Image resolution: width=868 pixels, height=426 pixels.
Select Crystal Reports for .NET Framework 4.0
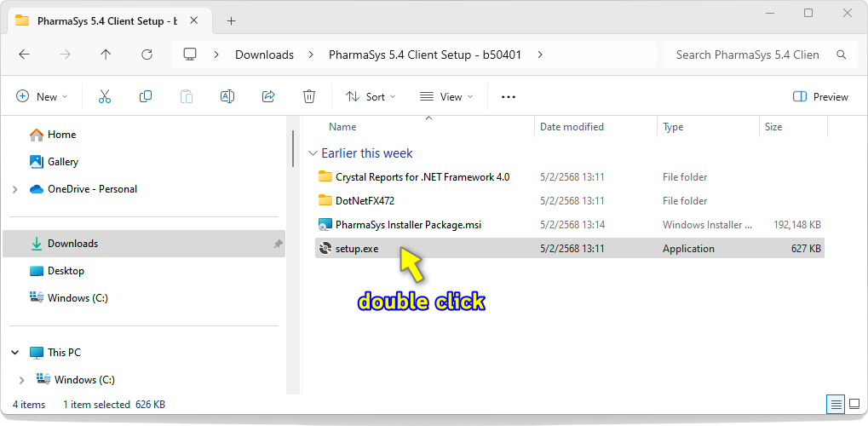coord(423,177)
